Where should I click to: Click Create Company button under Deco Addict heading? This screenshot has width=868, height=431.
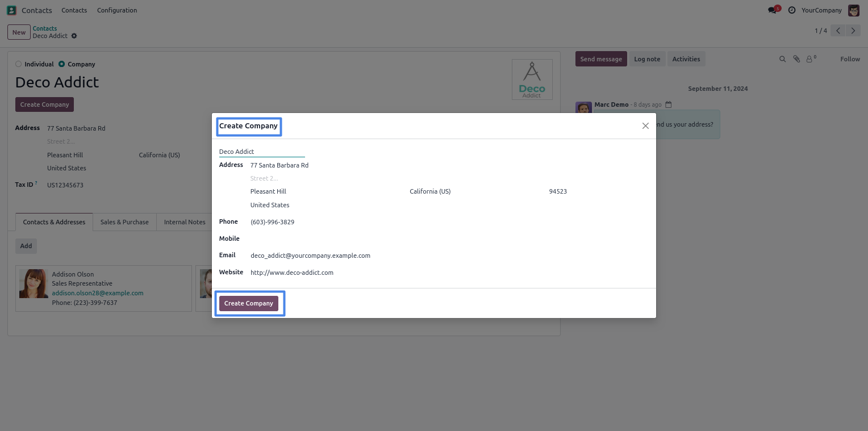44,104
